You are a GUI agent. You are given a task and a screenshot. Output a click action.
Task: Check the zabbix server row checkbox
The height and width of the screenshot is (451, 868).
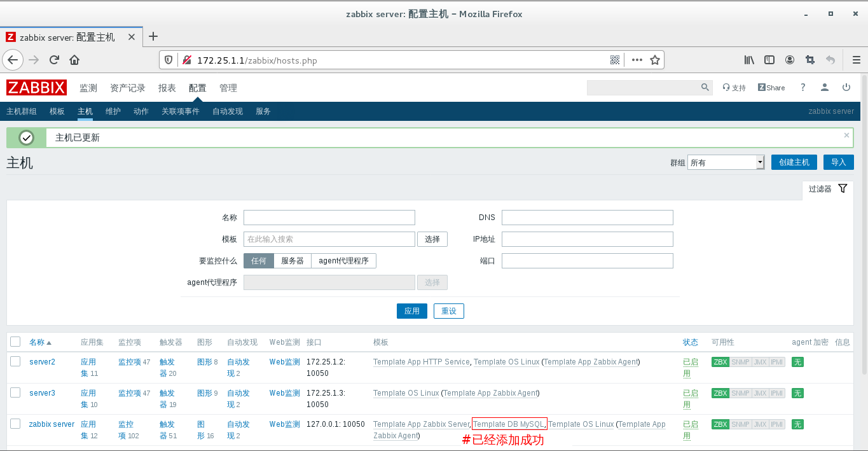click(16, 424)
